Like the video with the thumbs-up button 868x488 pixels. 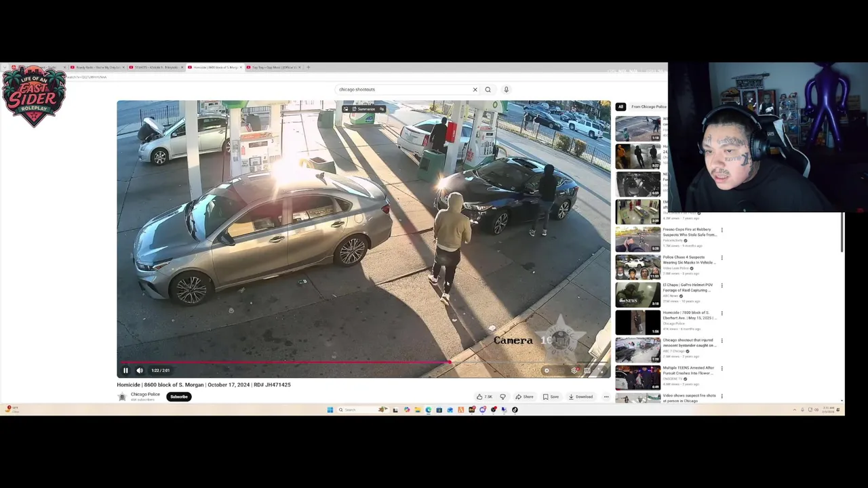click(x=484, y=396)
